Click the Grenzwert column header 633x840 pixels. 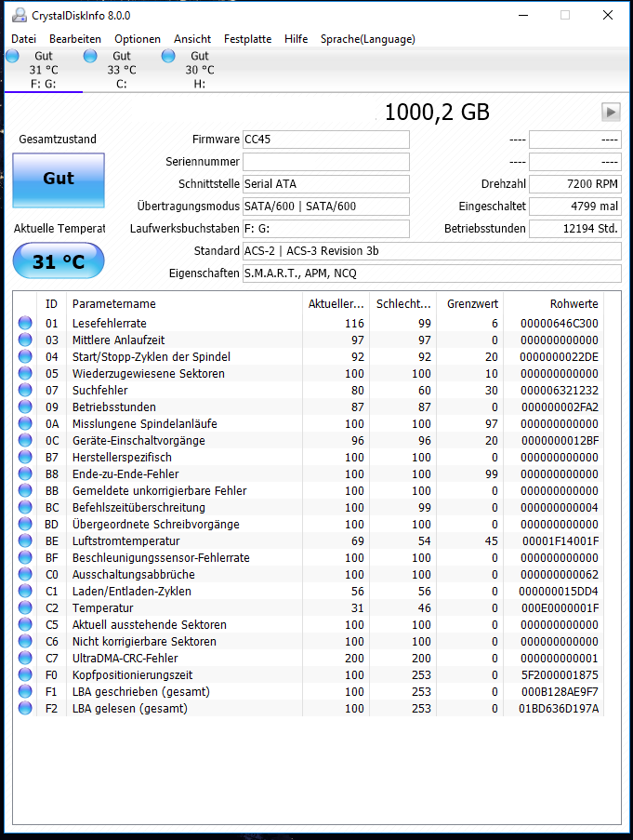click(470, 304)
